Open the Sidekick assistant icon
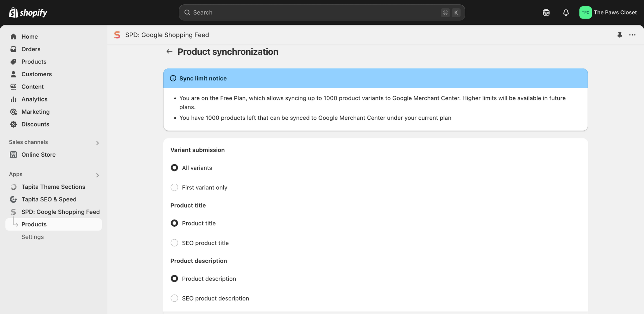This screenshot has width=644, height=314. point(546,13)
